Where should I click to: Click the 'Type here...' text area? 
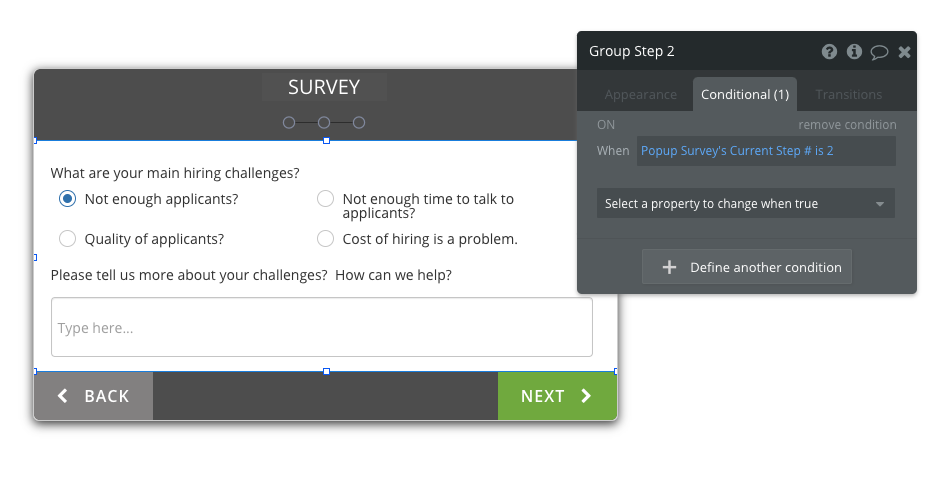pyautogui.click(x=321, y=328)
